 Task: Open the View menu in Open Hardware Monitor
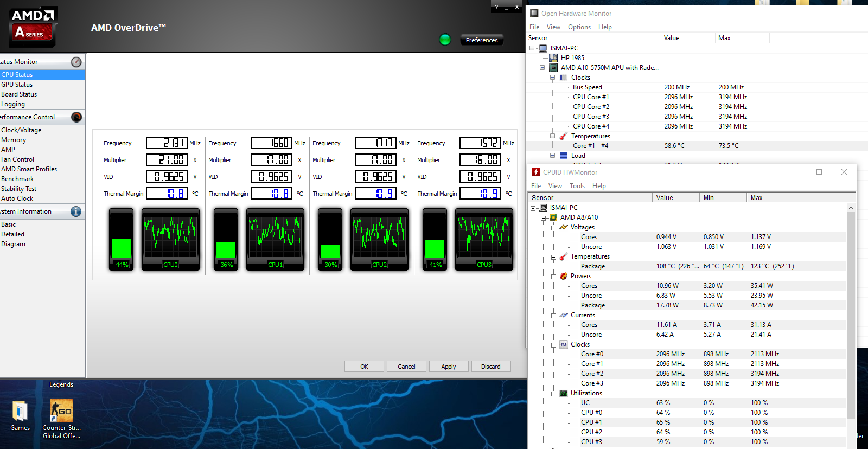553,27
